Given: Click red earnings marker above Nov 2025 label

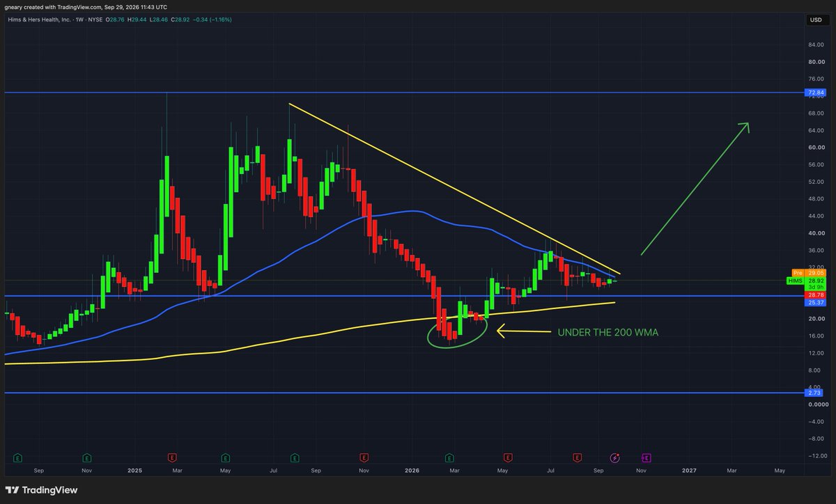Looking at the screenshot, I should (x=364, y=457).
